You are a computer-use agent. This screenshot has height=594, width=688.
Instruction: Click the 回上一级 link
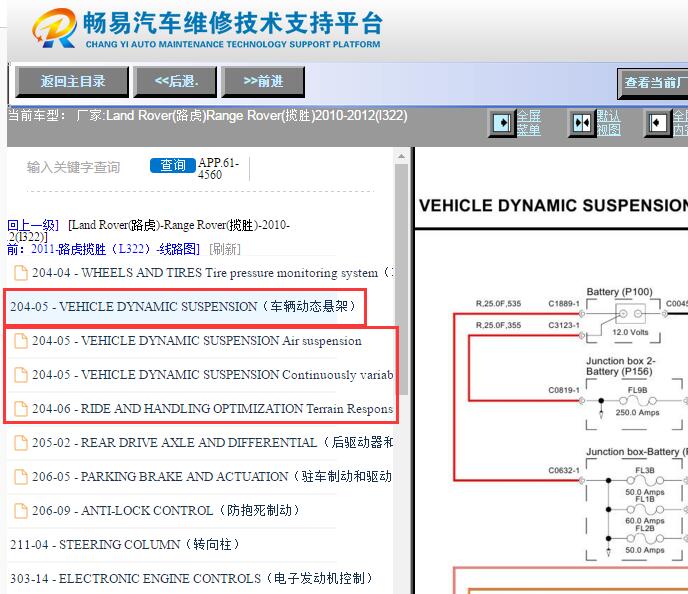(x=33, y=225)
